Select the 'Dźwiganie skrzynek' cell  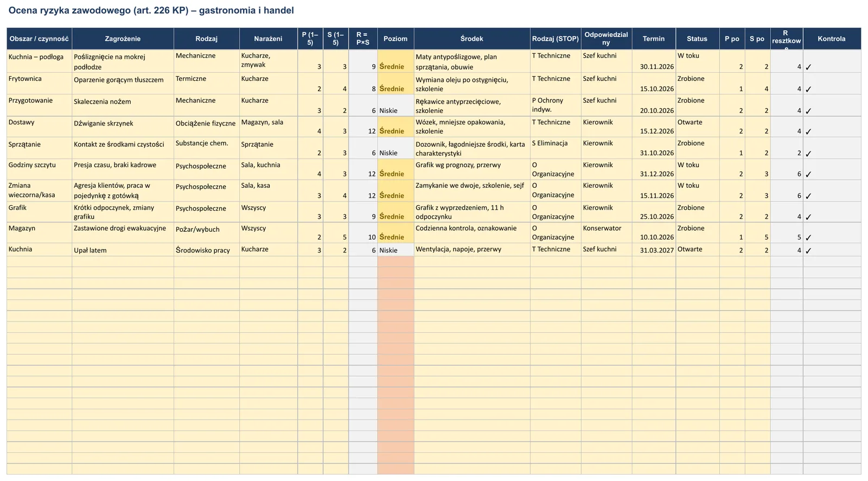coord(123,126)
